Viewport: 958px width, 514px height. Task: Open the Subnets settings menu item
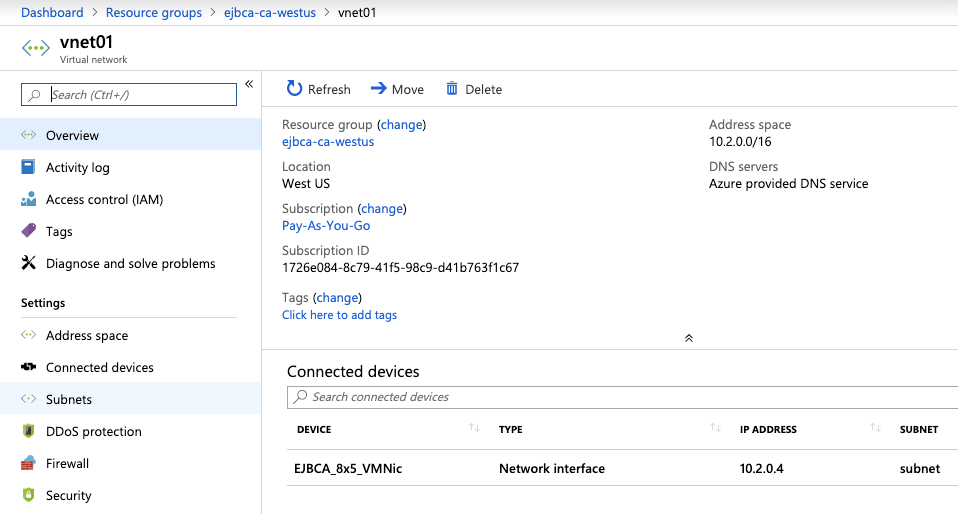[69, 399]
